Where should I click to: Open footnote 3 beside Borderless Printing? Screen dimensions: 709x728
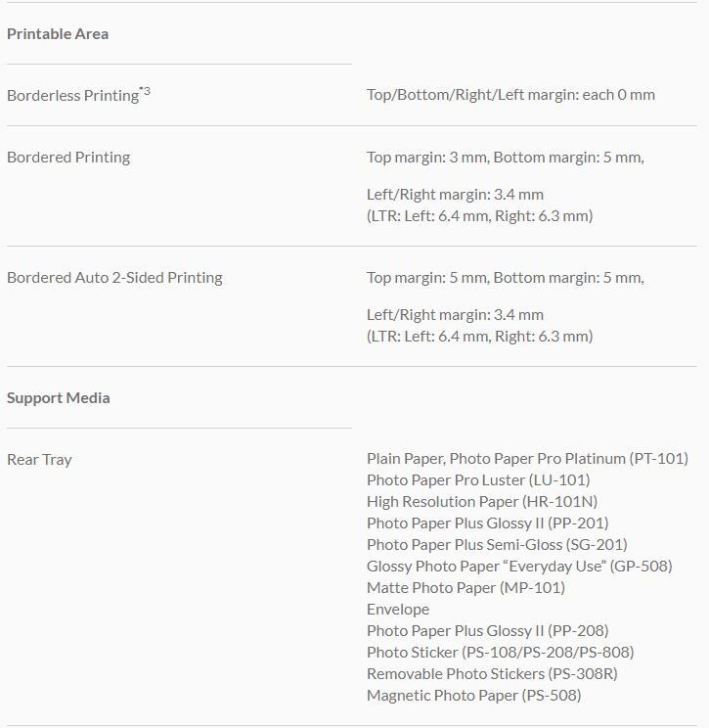tap(145, 91)
